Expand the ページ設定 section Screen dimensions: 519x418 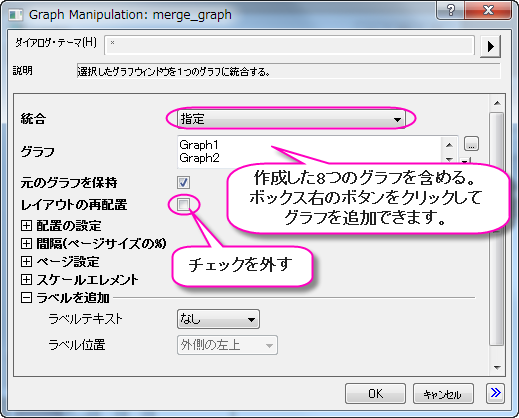pyautogui.click(x=26, y=261)
